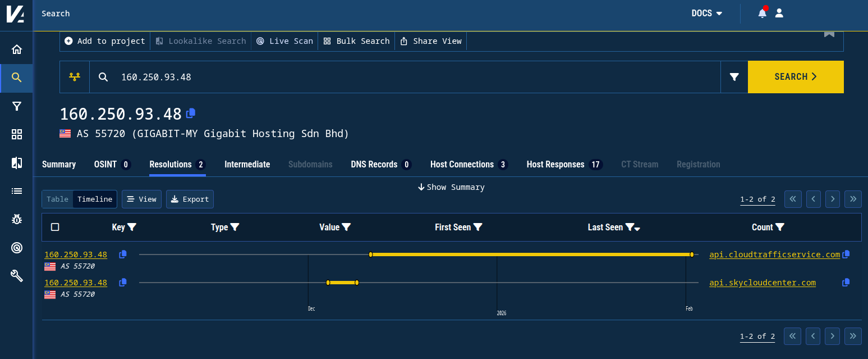868x359 pixels.
Task: Open the DOCS dropdown menu
Action: pos(706,13)
